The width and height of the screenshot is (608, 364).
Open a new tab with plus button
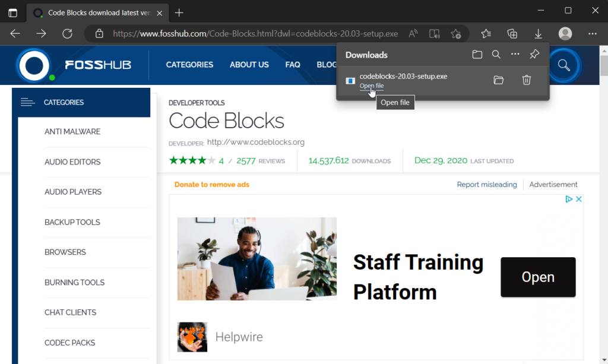[179, 13]
